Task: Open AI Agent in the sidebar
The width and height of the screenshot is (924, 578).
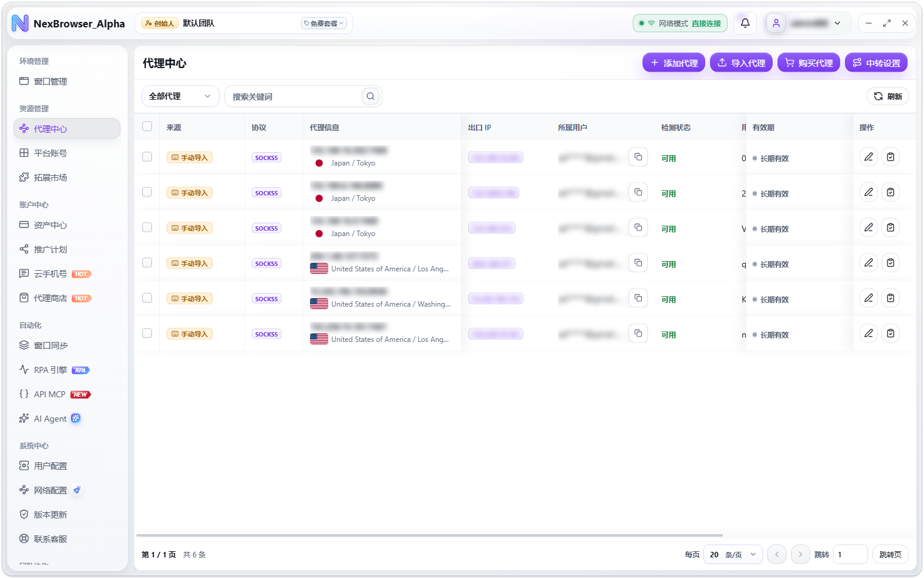Action: (67, 419)
